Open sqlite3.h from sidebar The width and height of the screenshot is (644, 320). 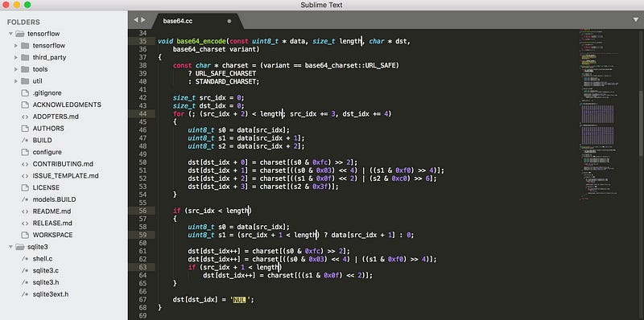[46, 282]
